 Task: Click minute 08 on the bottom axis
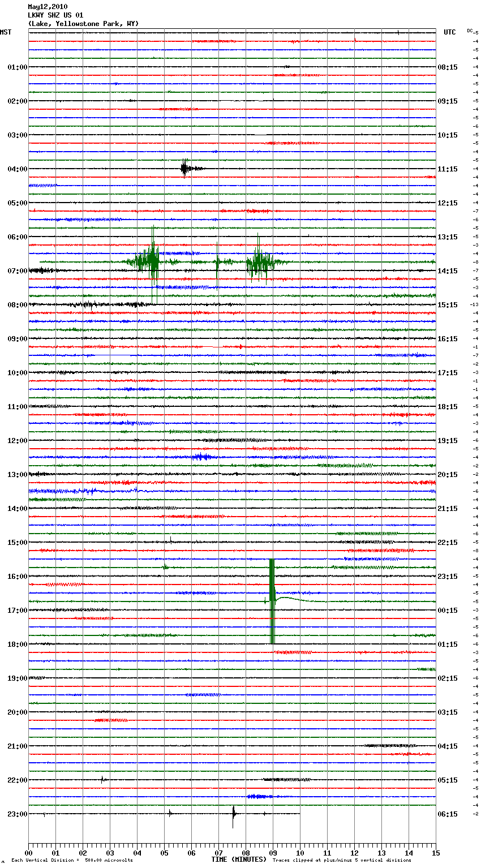pyautogui.click(x=246, y=853)
